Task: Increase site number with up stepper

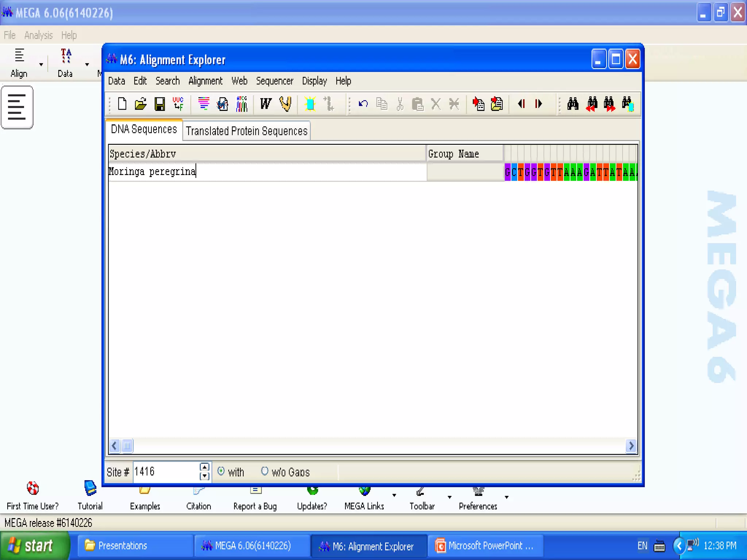Action: [x=205, y=467]
